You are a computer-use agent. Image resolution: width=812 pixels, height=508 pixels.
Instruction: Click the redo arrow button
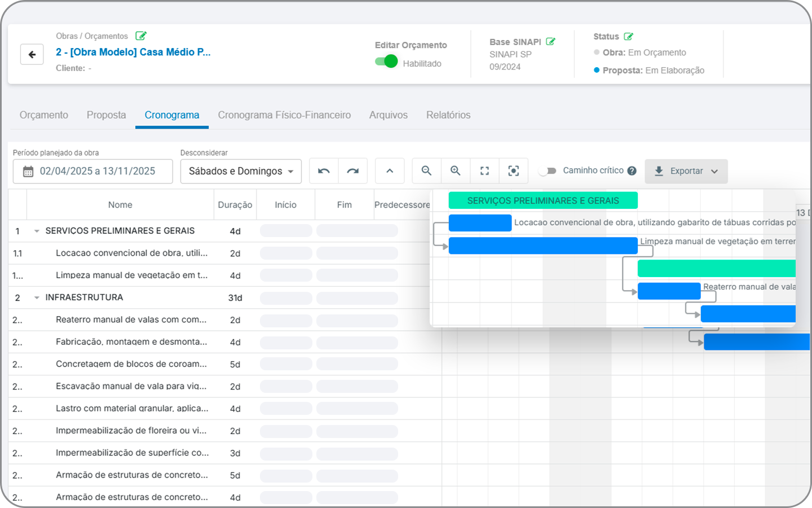[353, 171]
